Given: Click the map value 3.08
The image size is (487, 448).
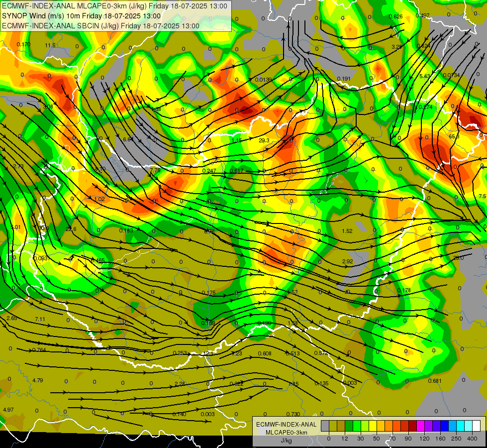Looking at the screenshot, I should click(48, 107).
